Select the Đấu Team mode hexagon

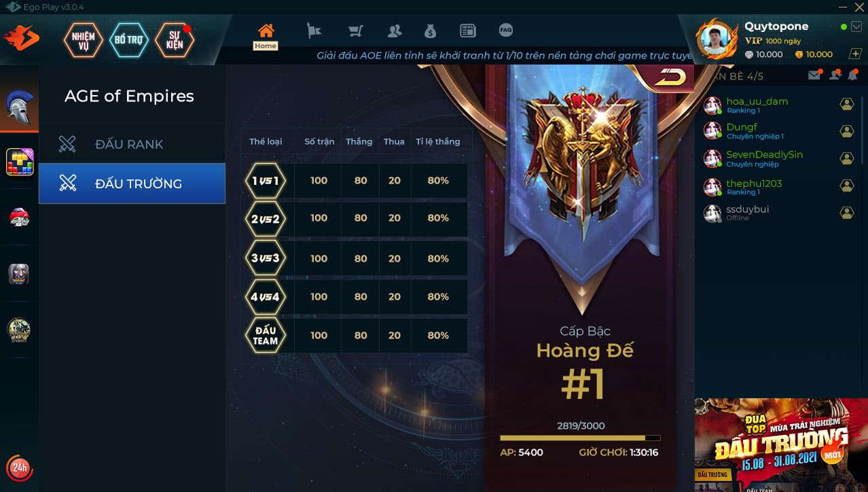(x=266, y=335)
